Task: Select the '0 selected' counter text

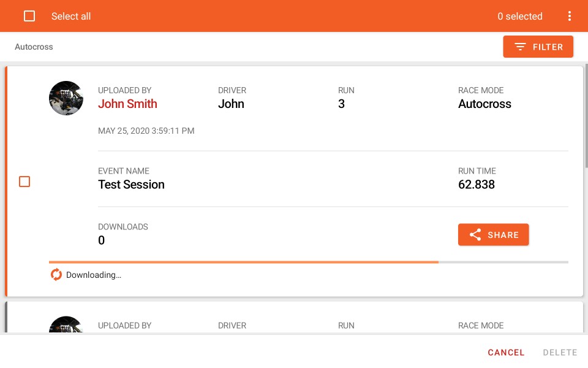Action: (x=520, y=16)
